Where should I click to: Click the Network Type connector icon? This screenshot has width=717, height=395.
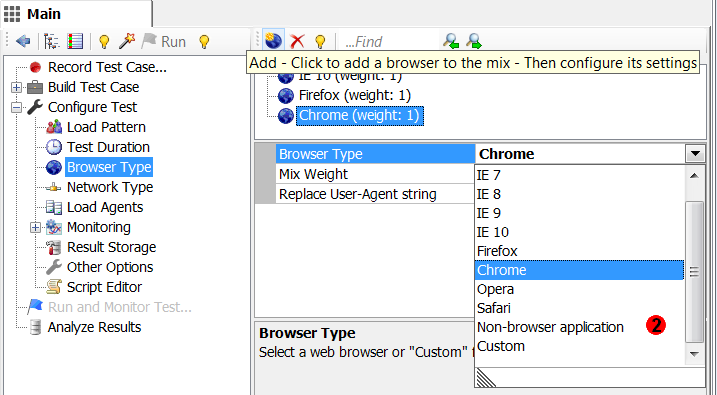(54, 187)
